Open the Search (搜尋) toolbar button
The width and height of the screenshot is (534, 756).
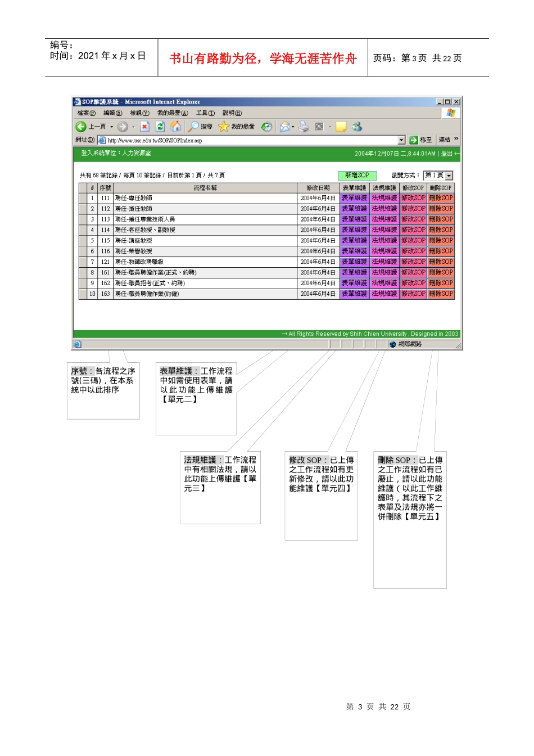pyautogui.click(x=200, y=127)
